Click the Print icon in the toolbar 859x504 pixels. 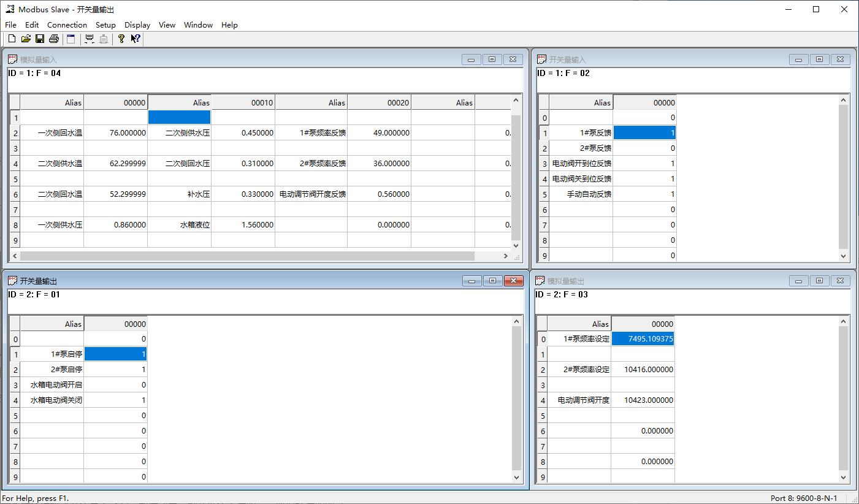tap(54, 39)
